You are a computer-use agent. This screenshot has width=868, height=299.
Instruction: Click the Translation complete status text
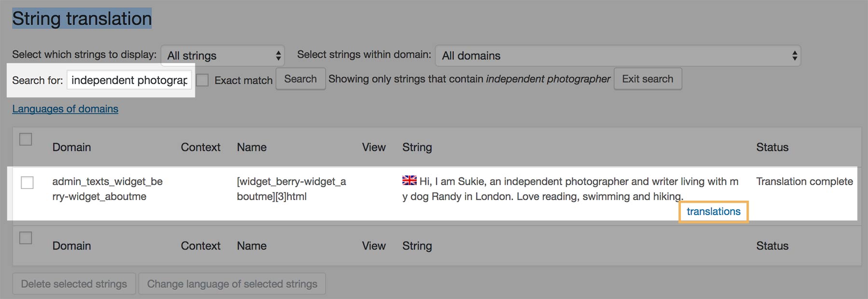point(804,182)
